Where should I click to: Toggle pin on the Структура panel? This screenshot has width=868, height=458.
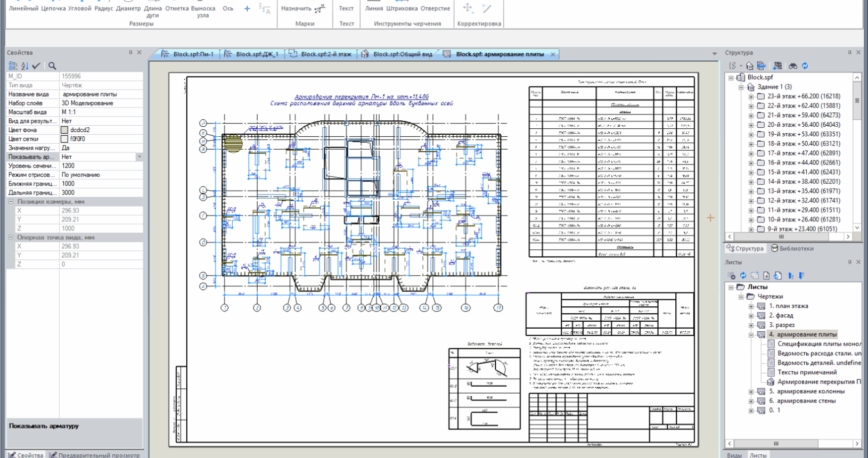tap(849, 53)
